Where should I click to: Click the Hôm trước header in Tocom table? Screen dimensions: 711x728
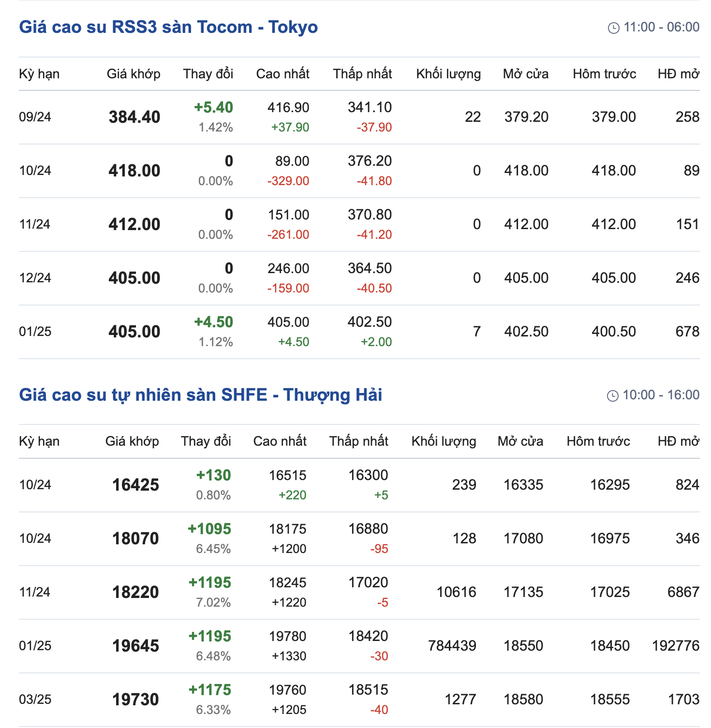pyautogui.click(x=604, y=74)
